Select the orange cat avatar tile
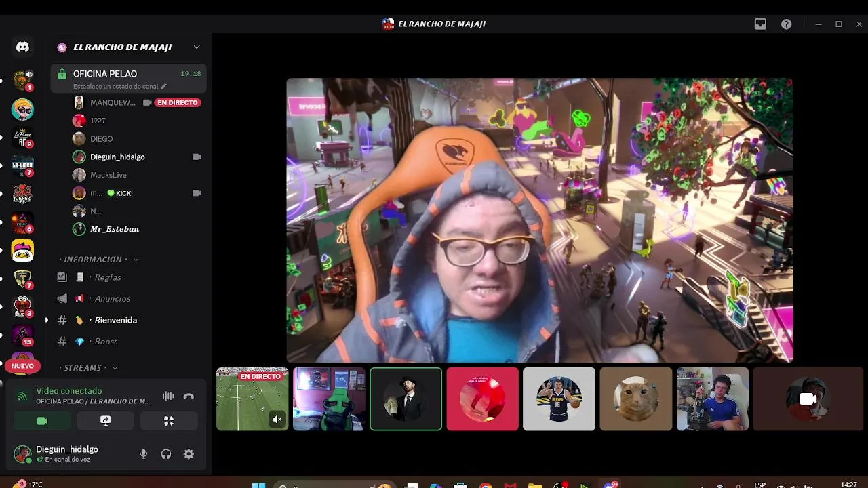The image size is (868, 488). [636, 399]
